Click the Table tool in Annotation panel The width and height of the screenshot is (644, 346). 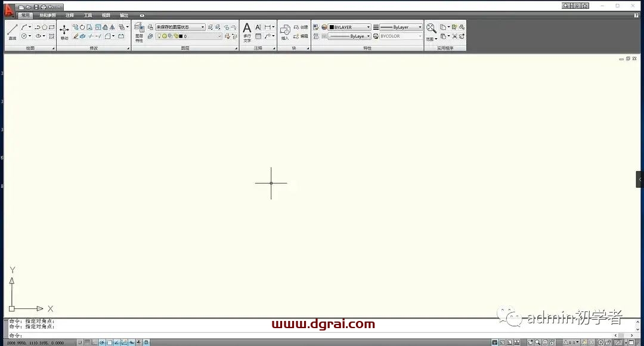258,36
